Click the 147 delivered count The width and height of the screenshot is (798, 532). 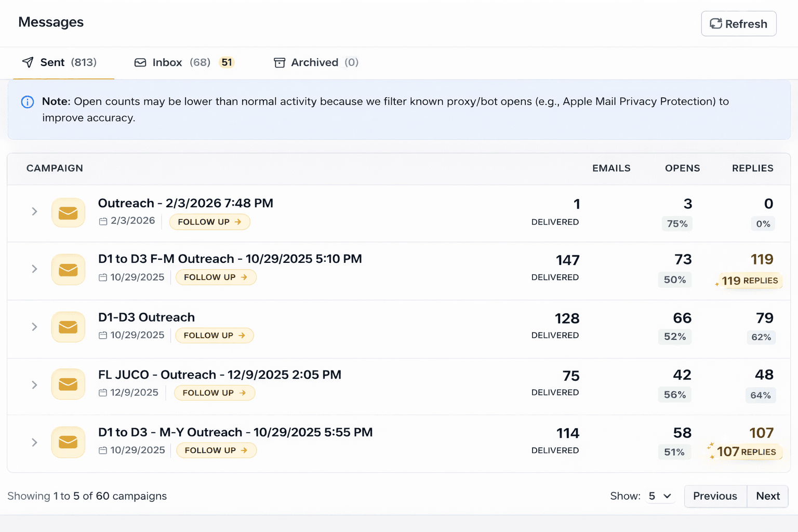[x=567, y=260]
